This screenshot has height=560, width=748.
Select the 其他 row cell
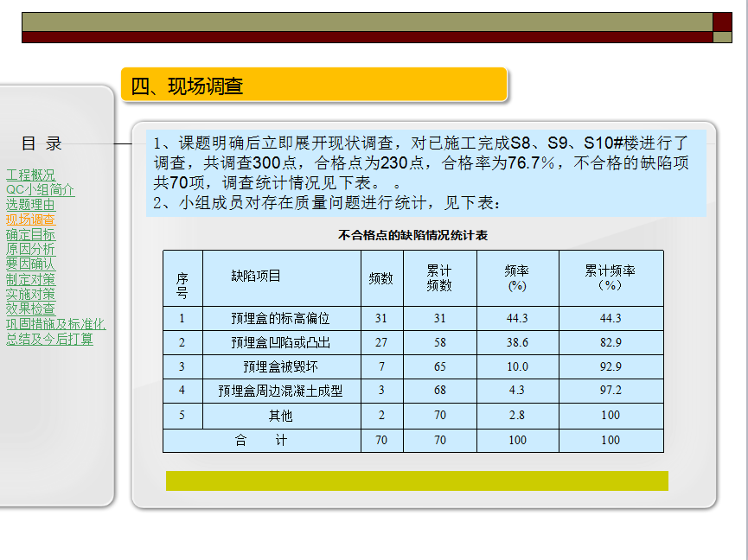280,416
